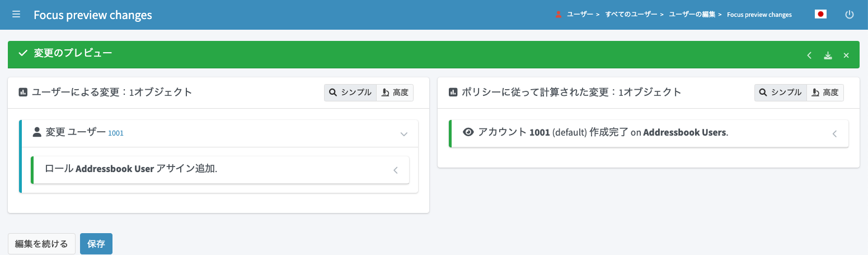This screenshot has width=868, height=255.
Task: Expand the ロール Addressbook User アサイン追加 row
Action: coord(395,170)
